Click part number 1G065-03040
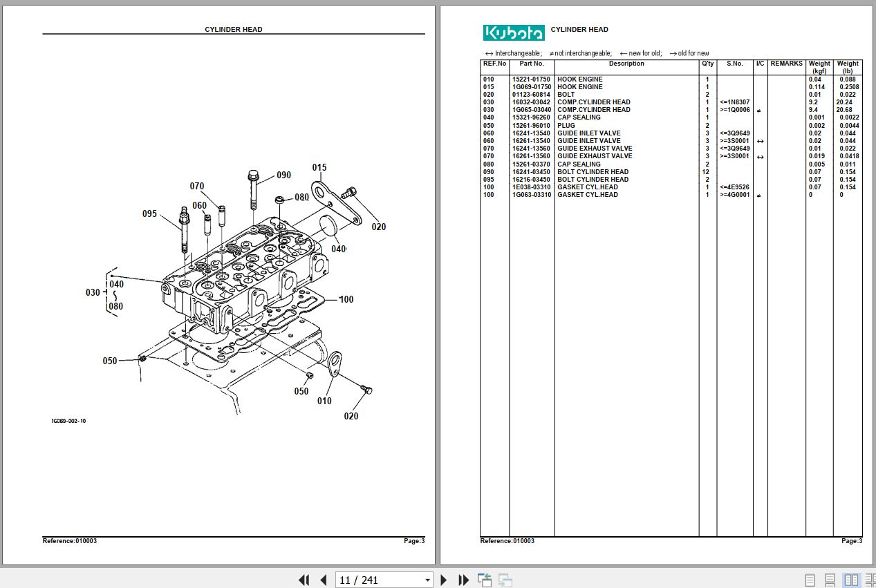876x588 pixels. (x=531, y=110)
